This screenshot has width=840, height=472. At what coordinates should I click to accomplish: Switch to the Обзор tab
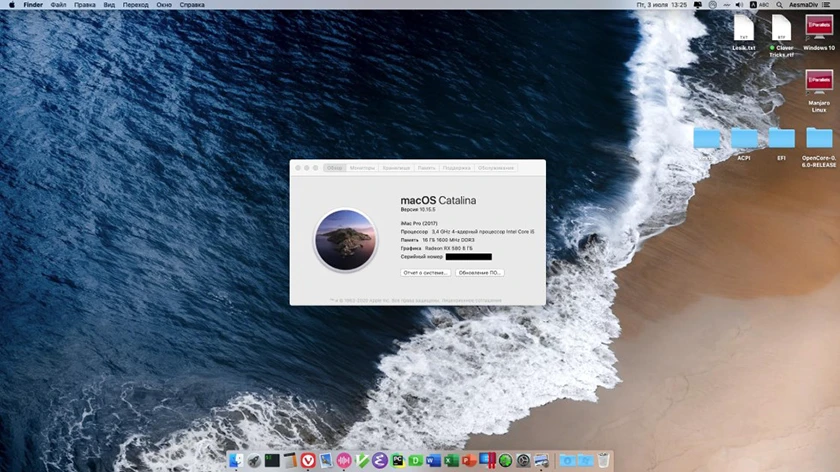(334, 168)
